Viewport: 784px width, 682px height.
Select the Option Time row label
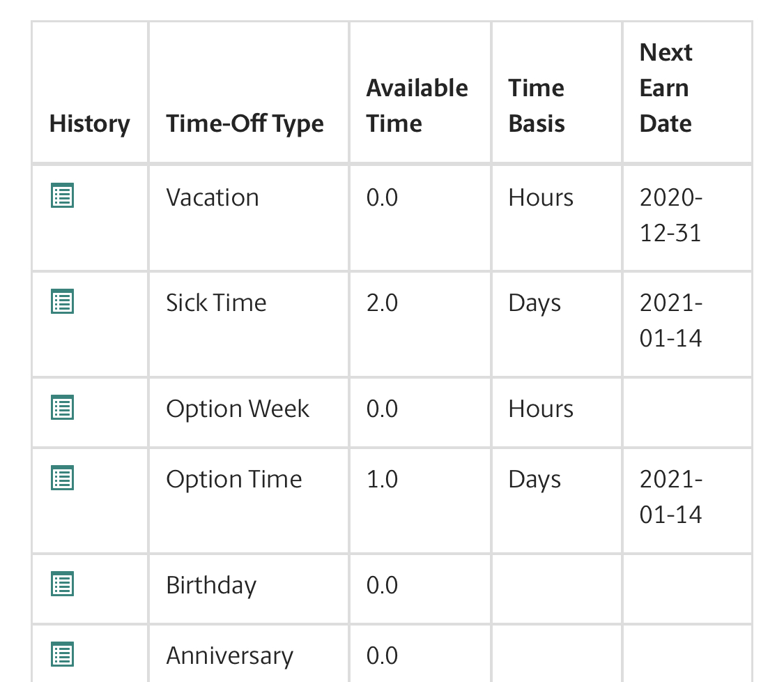pos(234,479)
